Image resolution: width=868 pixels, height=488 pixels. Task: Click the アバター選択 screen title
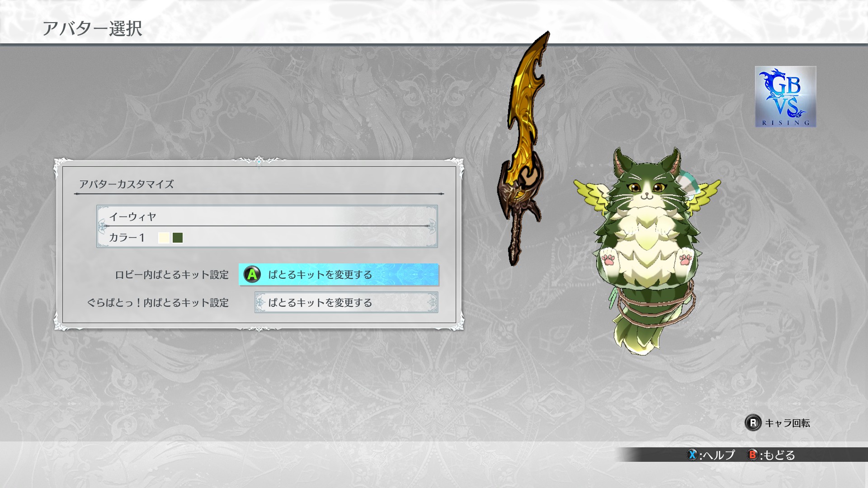click(92, 28)
